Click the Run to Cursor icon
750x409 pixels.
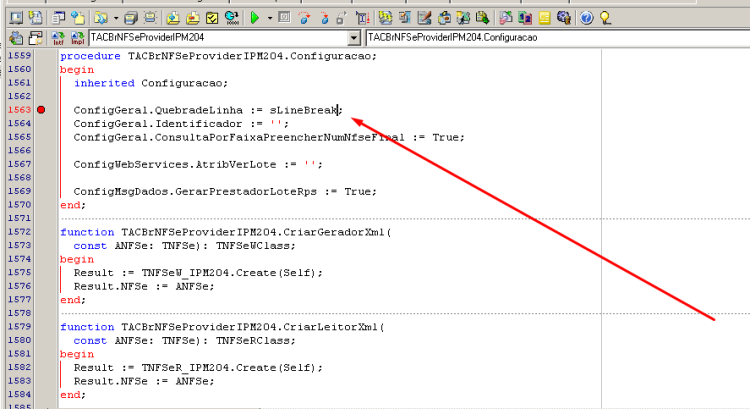point(362,18)
